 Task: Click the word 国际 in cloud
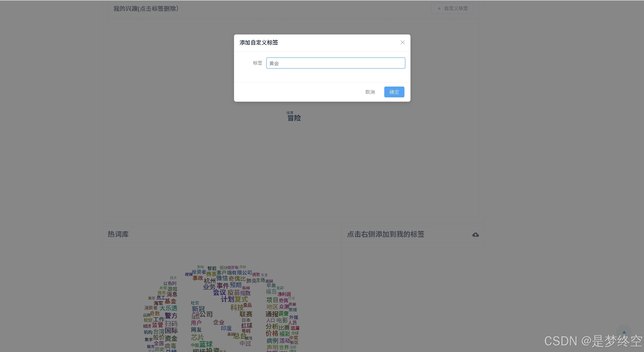pos(171,331)
